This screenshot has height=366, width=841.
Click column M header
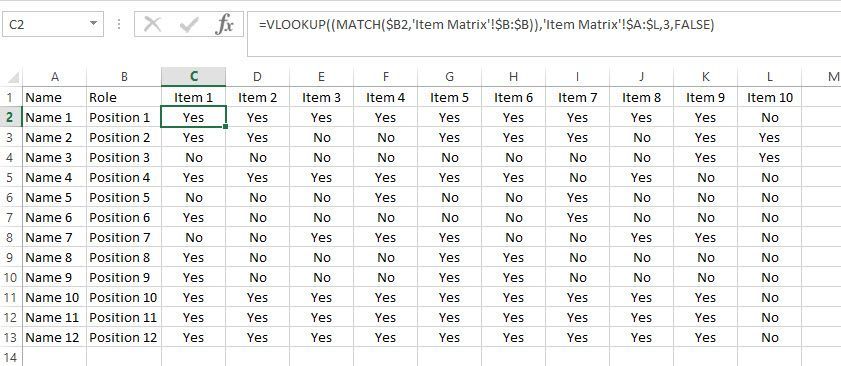point(829,77)
